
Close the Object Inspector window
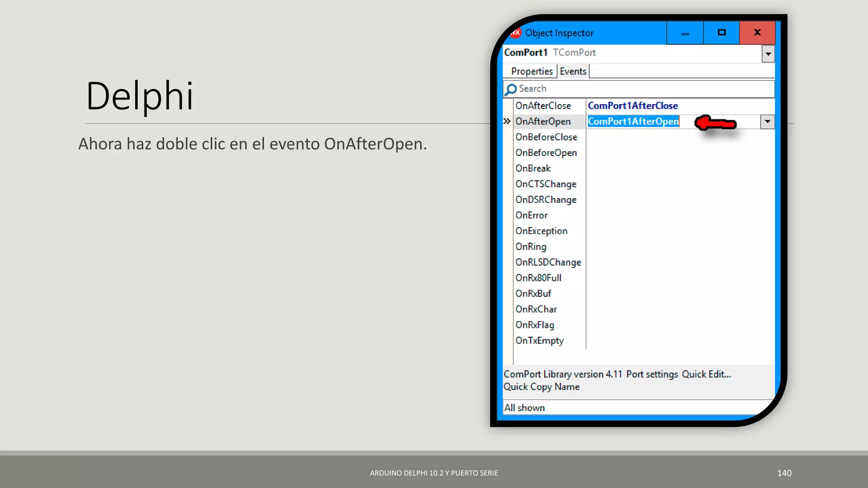click(757, 33)
